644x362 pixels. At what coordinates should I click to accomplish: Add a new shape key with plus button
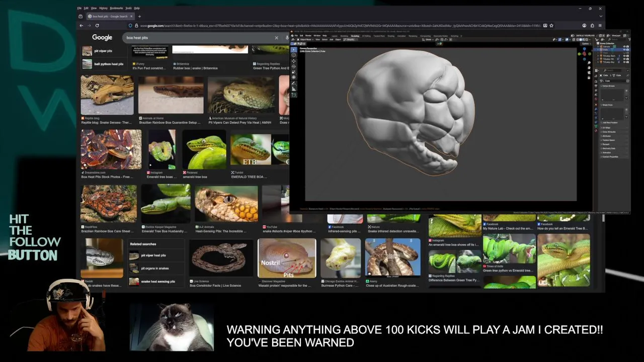point(626,110)
